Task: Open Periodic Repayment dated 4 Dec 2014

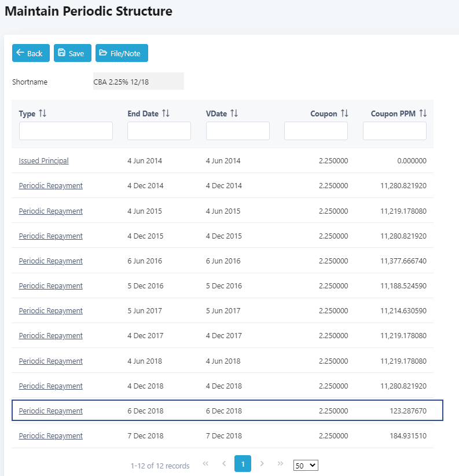Action: pyautogui.click(x=50, y=186)
